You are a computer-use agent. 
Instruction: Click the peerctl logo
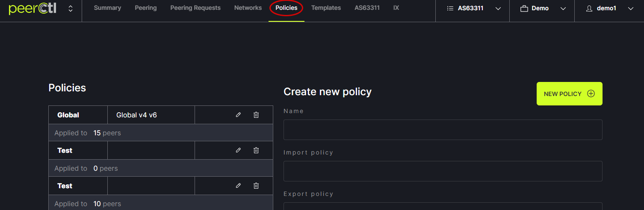[32, 8]
